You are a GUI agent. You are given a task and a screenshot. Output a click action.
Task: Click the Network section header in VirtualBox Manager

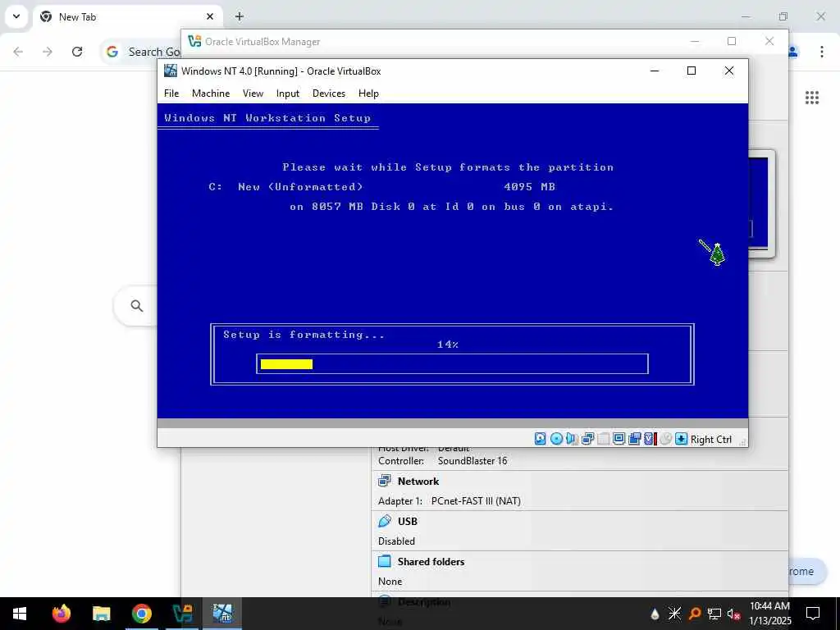click(418, 481)
